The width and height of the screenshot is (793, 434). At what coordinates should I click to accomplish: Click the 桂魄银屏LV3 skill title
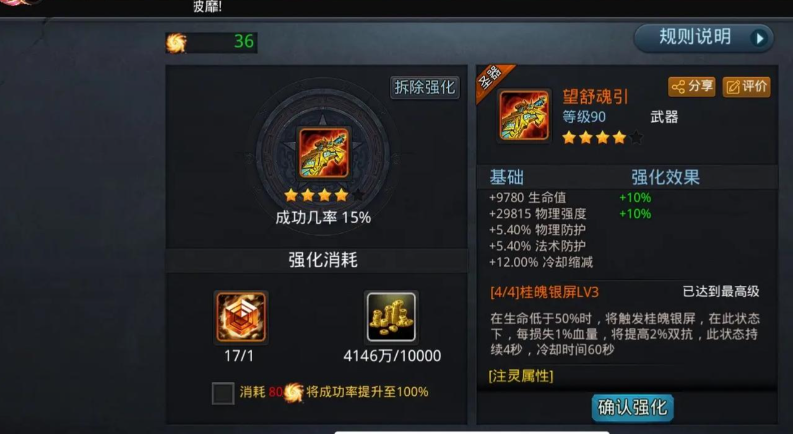pyautogui.click(x=544, y=292)
